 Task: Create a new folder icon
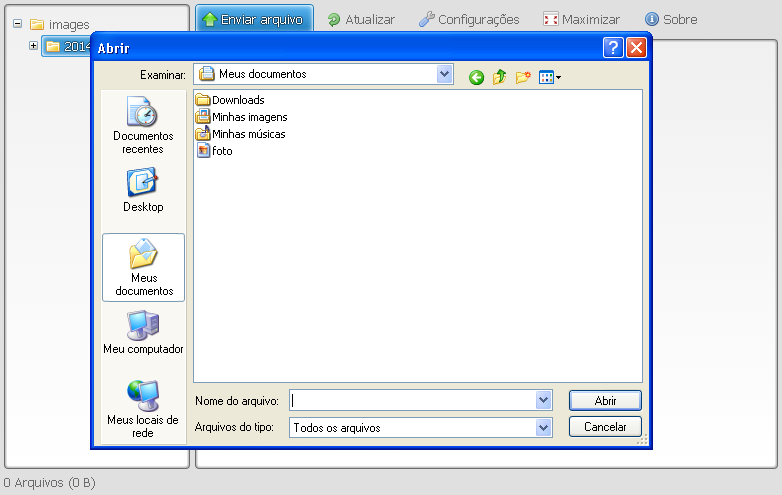[x=523, y=77]
